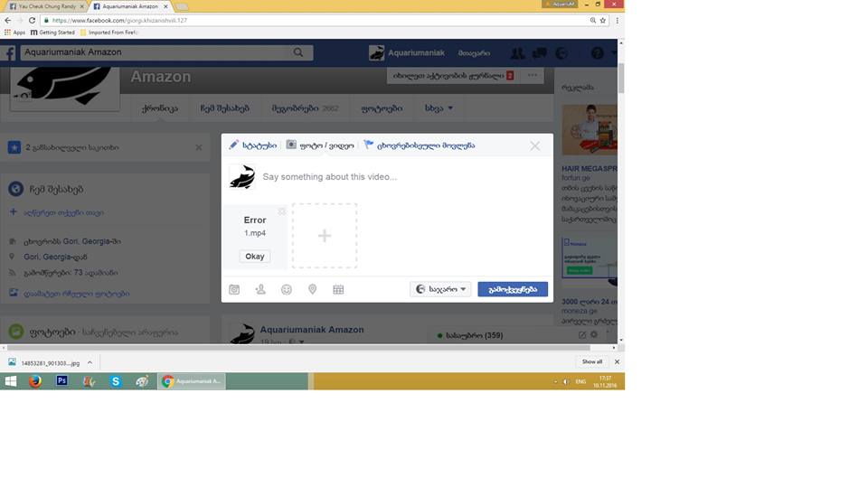Click the zoom magnifier icon in address bar
The width and height of the screenshot is (868, 487).
coord(592,21)
